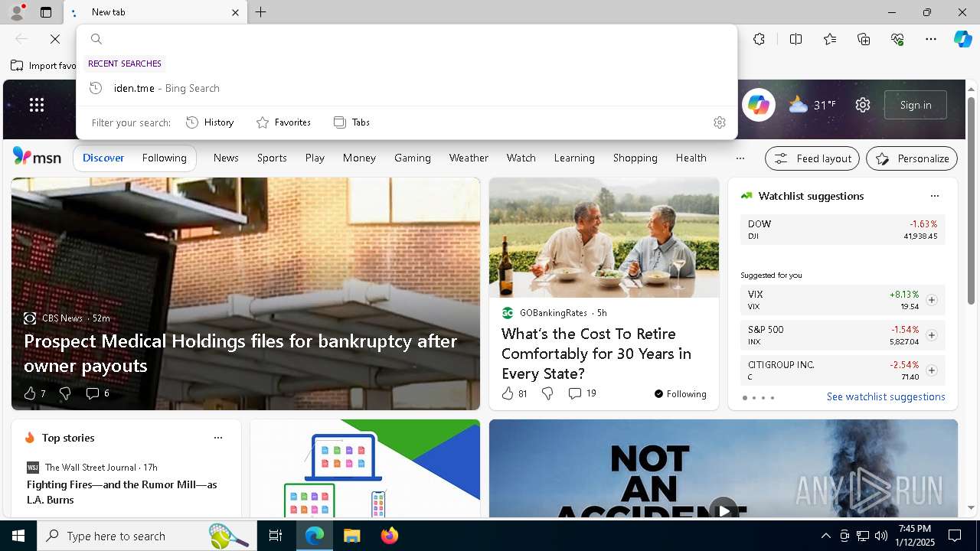Click the taskbar search box

tap(148, 536)
